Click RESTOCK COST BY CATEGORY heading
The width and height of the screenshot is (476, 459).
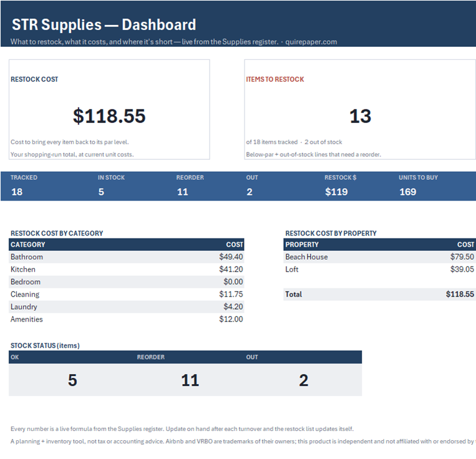pos(57,234)
